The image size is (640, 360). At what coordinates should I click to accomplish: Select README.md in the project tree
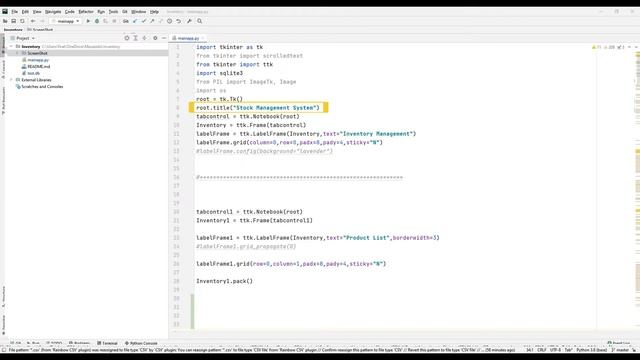(38, 67)
